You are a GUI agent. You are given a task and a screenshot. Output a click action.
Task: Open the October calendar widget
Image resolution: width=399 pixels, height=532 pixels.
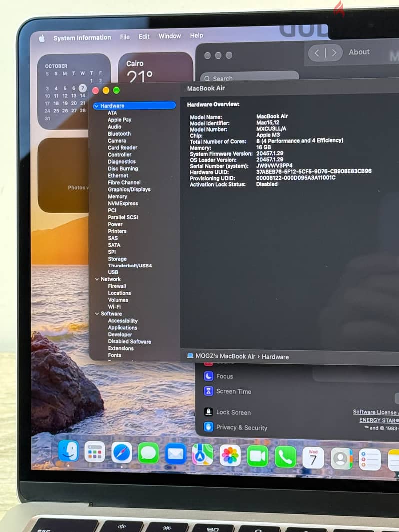click(74, 91)
